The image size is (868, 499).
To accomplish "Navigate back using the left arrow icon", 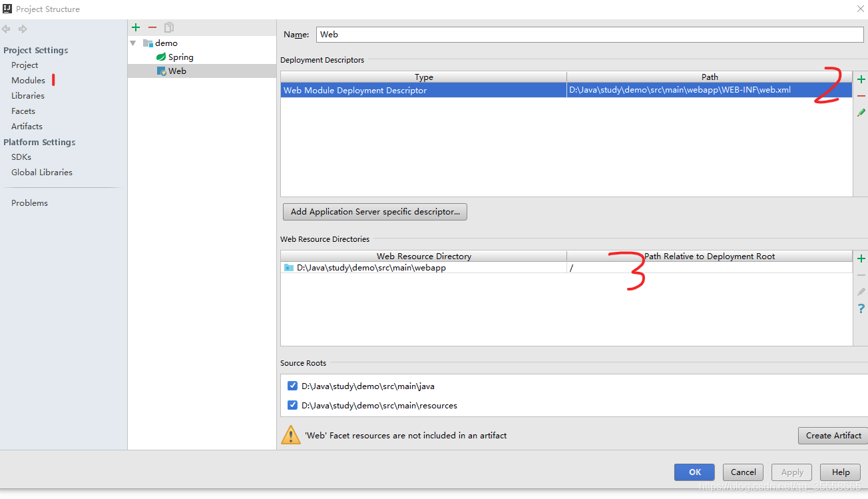I will 6,29.
